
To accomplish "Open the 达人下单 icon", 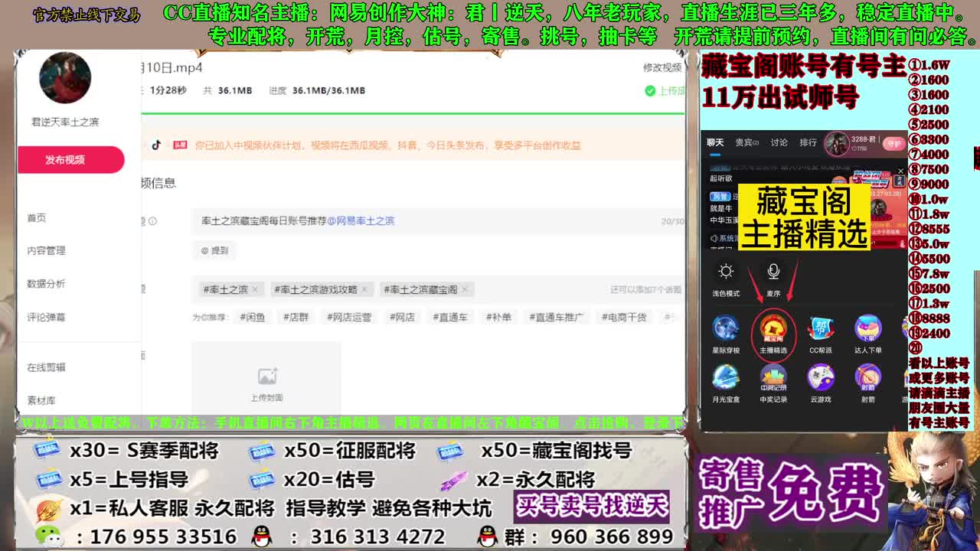I will coord(867,328).
